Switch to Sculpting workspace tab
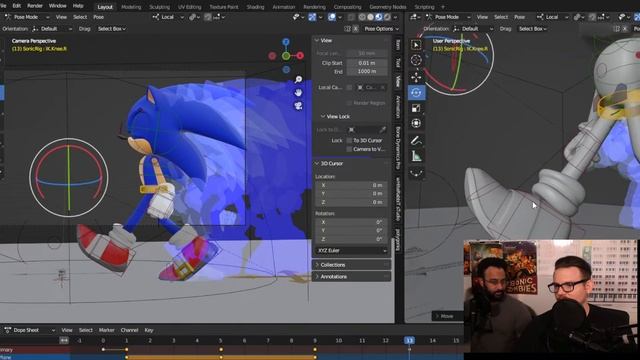This screenshot has height=360, width=640. click(x=159, y=7)
